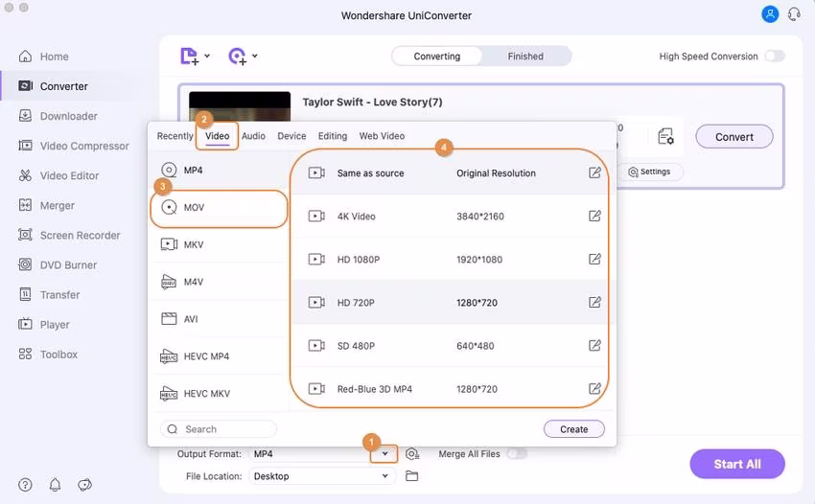Select AVI format in list
Viewport: 815px width, 504px height.
pos(220,319)
